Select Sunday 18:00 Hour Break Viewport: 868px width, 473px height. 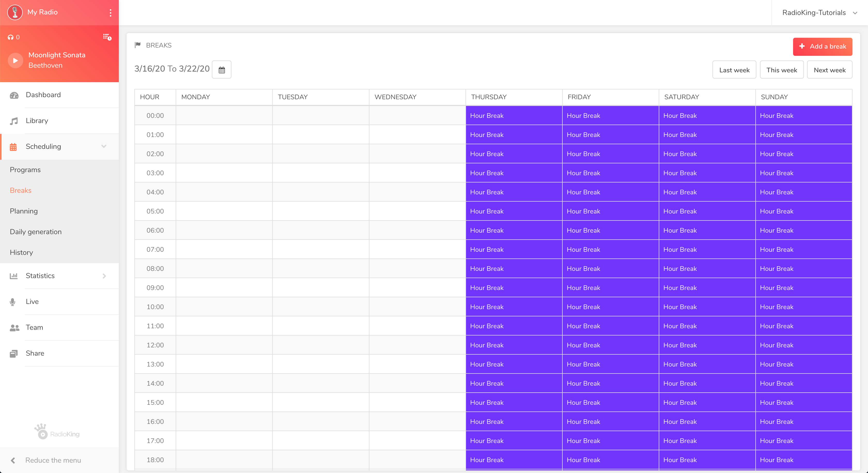(804, 460)
